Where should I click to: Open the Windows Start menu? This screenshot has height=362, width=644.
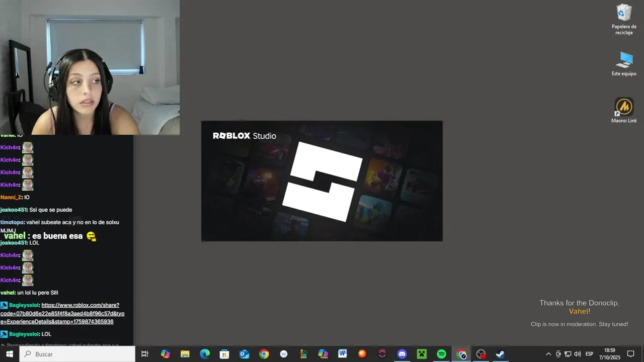pyautogui.click(x=10, y=354)
